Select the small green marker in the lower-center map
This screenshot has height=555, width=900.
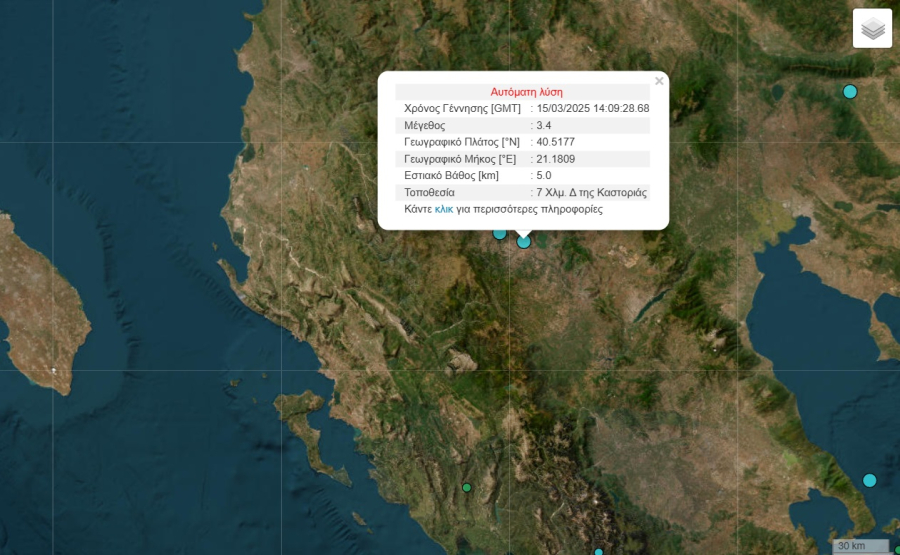[466, 488]
